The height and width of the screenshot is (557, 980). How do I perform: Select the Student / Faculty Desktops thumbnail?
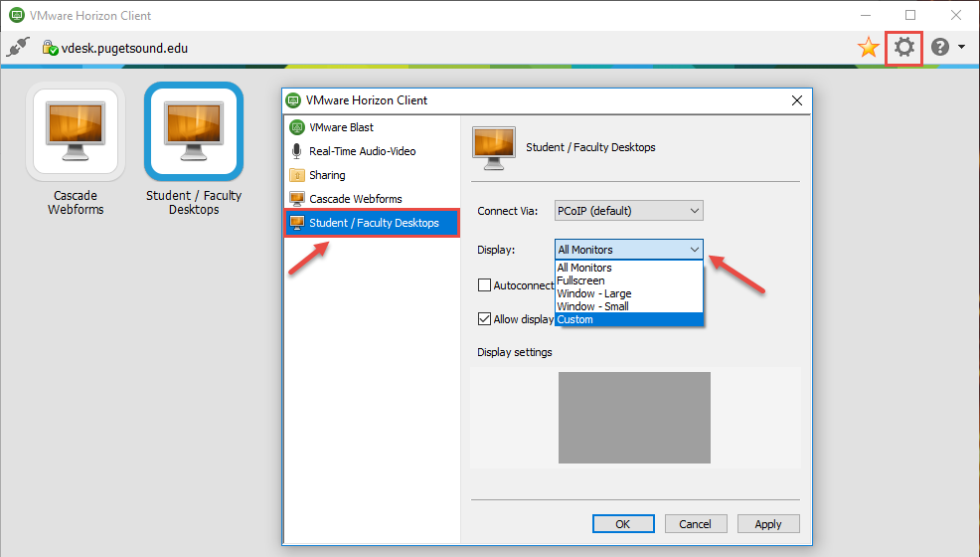(x=194, y=131)
